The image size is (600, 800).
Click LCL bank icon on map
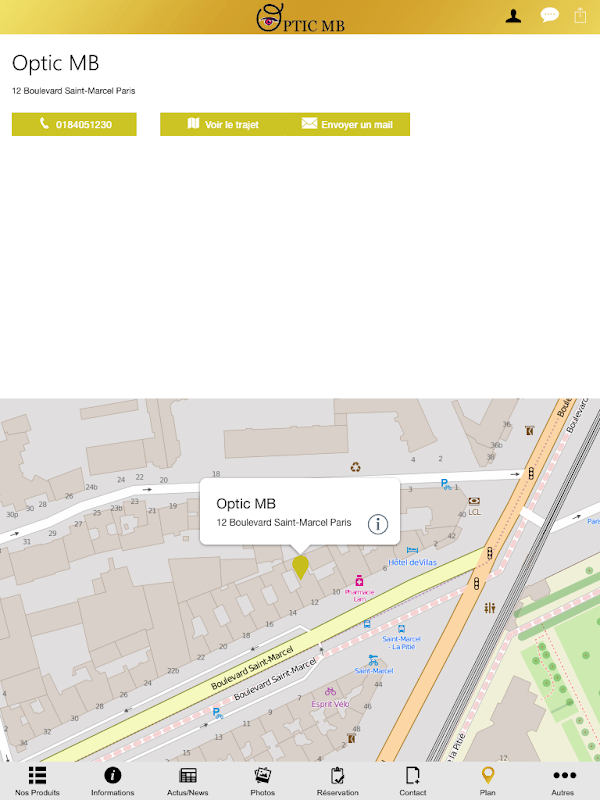click(x=474, y=501)
